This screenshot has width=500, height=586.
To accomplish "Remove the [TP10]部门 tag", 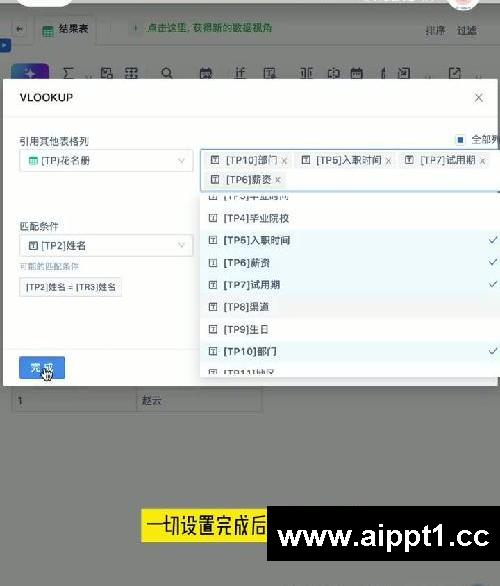I will 284,161.
